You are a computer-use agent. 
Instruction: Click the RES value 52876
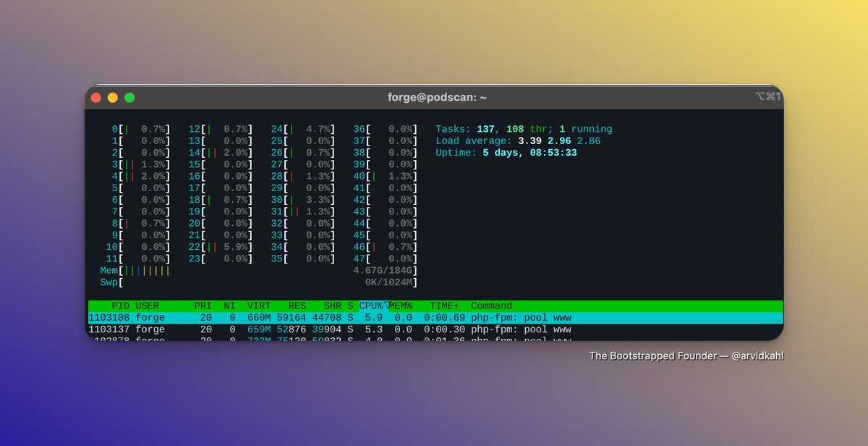point(292,329)
